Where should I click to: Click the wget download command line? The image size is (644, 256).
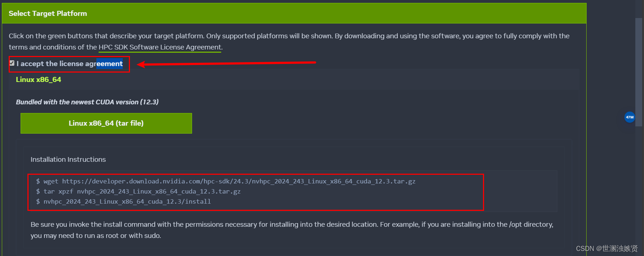pyautogui.click(x=226, y=181)
